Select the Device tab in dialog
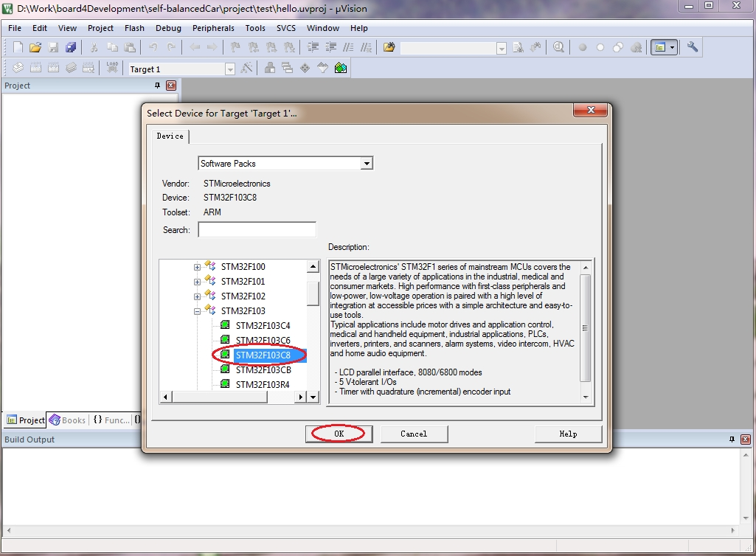 pos(170,136)
